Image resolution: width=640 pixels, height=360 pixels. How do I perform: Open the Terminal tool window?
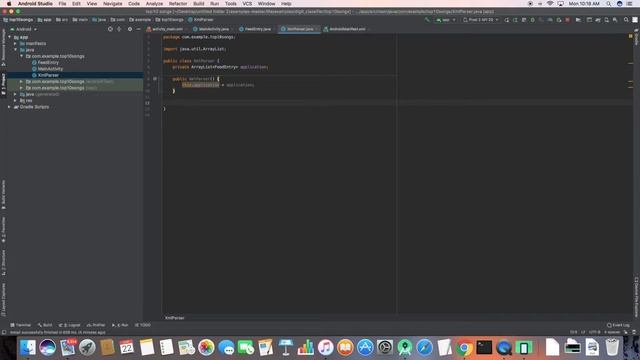(20, 325)
